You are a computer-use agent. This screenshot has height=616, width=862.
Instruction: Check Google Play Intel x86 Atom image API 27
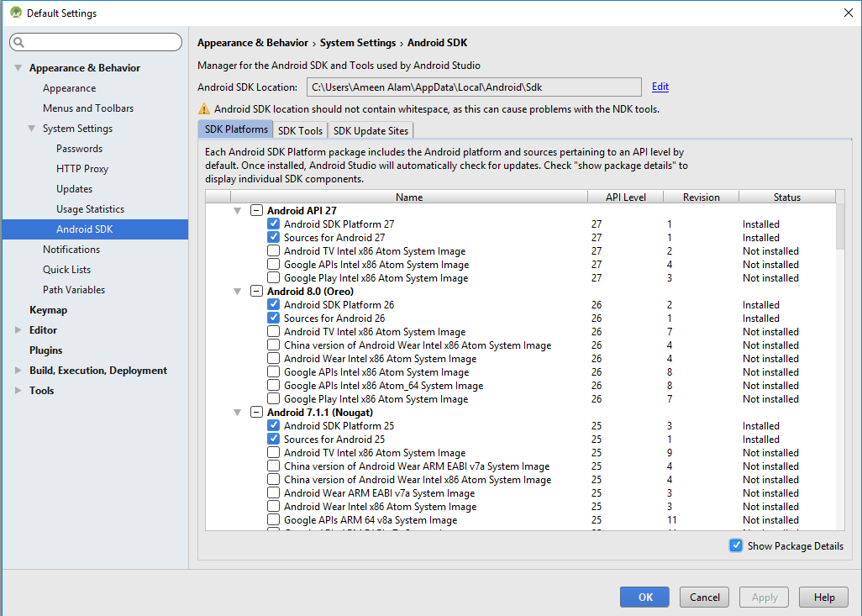click(x=273, y=278)
